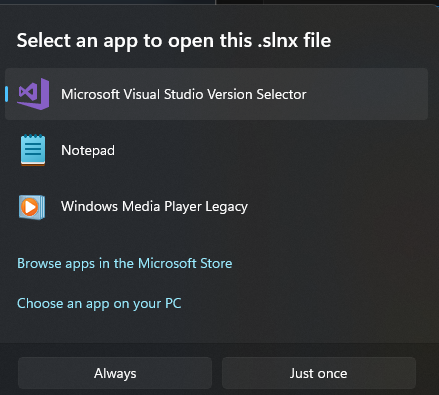The image size is (439, 395).
Task: Pick the Notepad app name
Action: pyautogui.click(x=88, y=150)
